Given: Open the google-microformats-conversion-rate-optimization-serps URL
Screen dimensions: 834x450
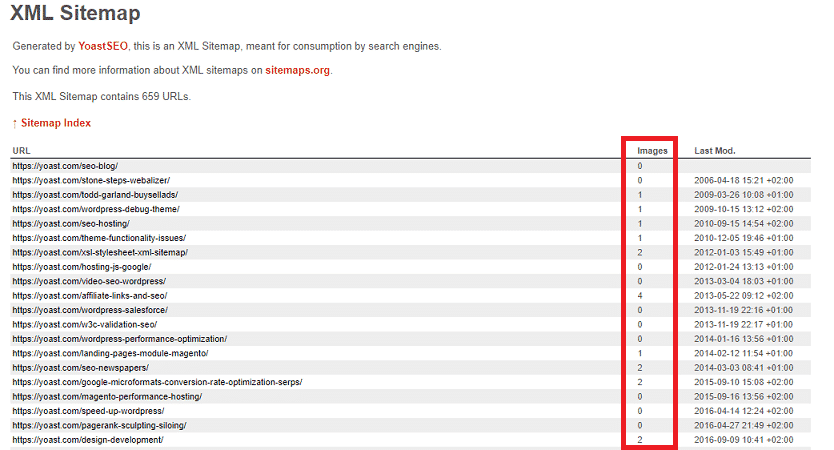Looking at the screenshot, I should [157, 382].
